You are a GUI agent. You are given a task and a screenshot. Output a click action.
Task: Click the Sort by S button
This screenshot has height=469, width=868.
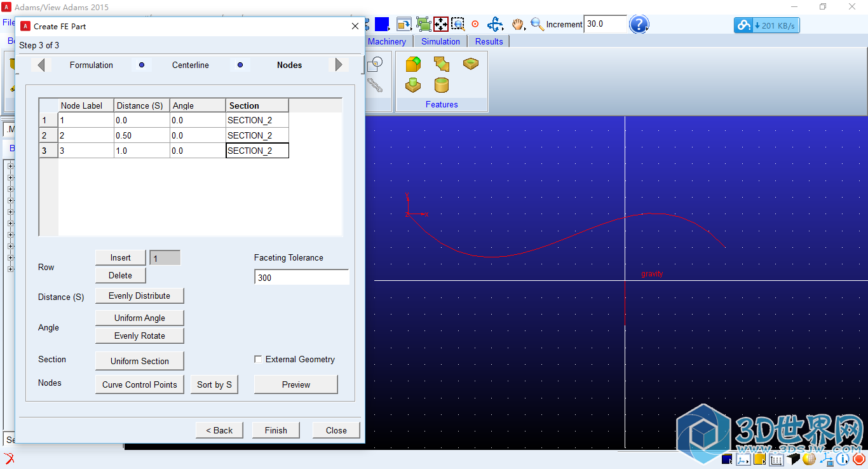(x=215, y=384)
